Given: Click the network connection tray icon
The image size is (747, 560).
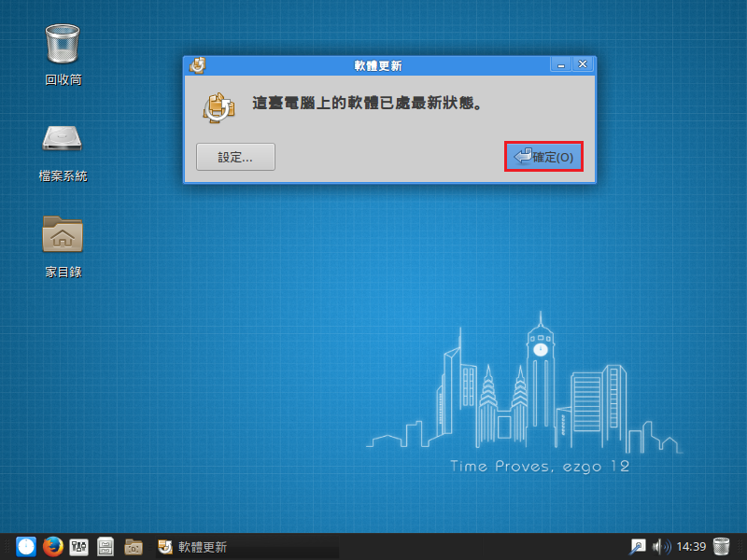Looking at the screenshot, I should tap(637, 547).
